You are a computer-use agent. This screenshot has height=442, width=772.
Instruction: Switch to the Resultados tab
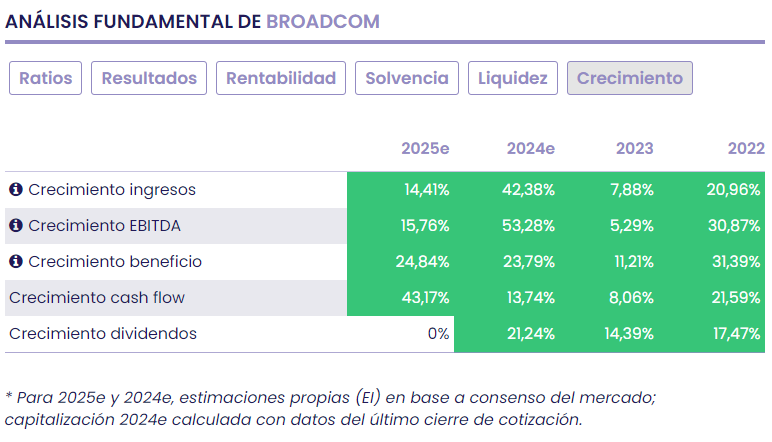point(150,78)
